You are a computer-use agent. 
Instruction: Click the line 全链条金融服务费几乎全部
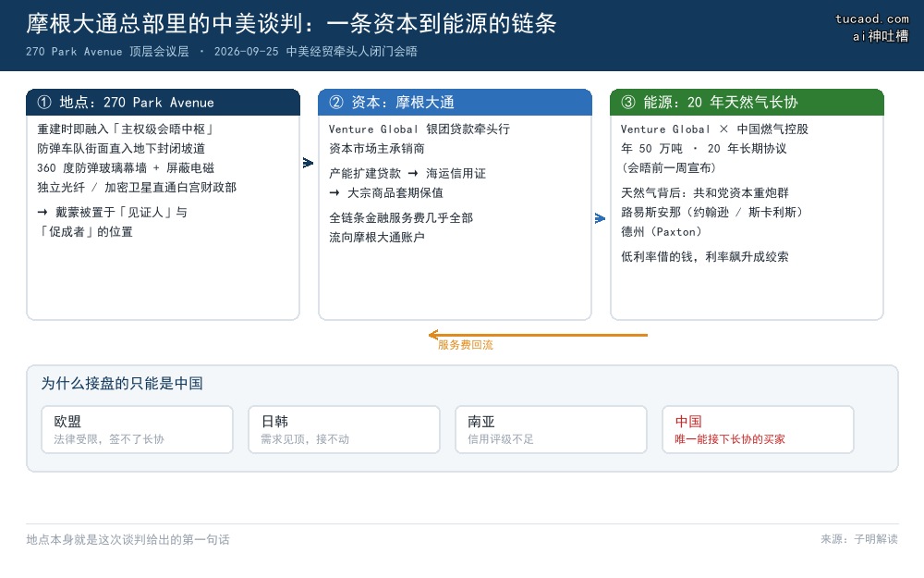401,217
